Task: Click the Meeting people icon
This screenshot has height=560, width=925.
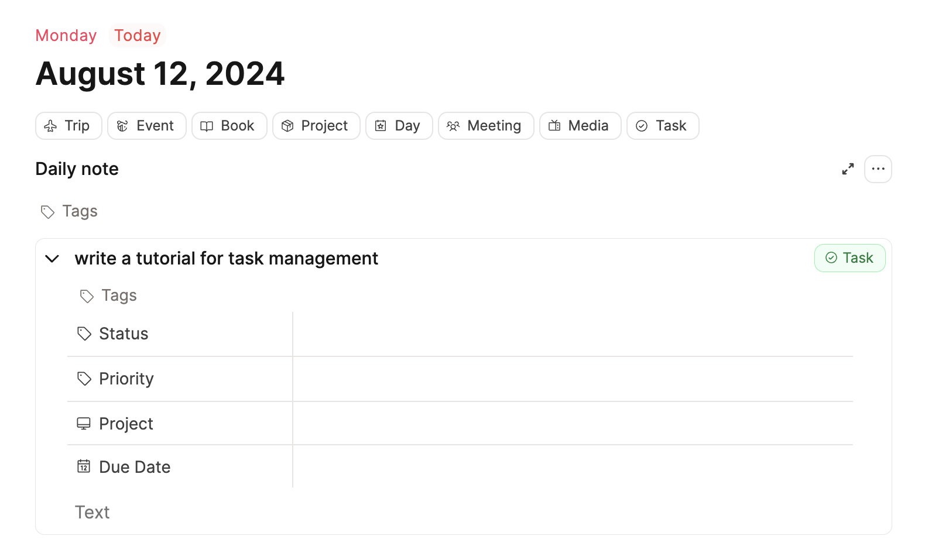Action: (453, 126)
